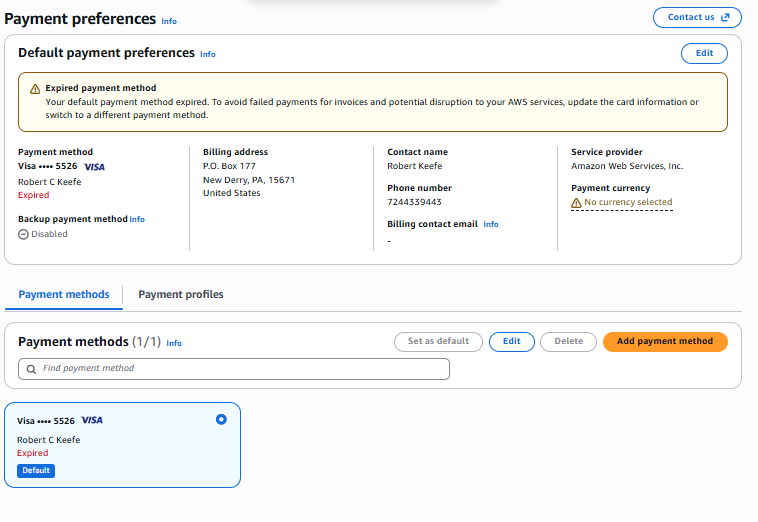This screenshot has height=522, width=758.
Task: Click No currency selected text
Action: pos(628,202)
